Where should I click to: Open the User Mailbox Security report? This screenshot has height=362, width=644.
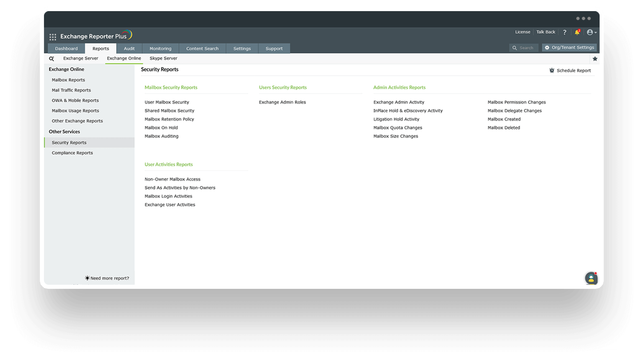tap(167, 102)
